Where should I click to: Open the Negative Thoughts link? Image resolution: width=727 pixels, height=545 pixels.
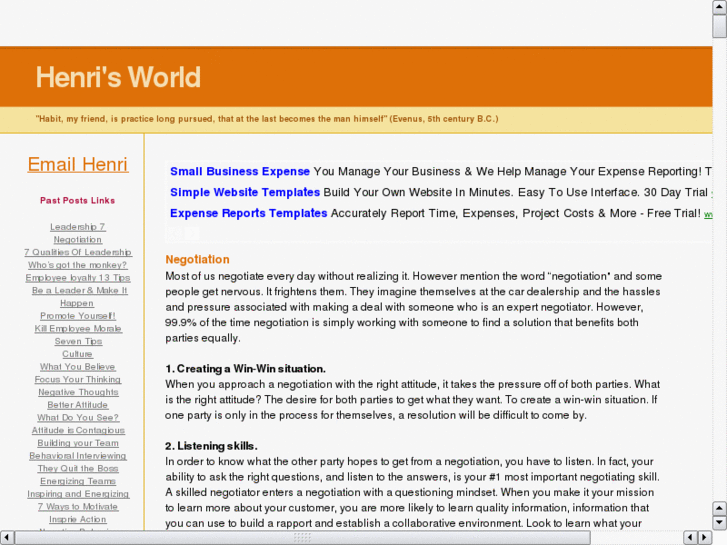[x=78, y=392]
